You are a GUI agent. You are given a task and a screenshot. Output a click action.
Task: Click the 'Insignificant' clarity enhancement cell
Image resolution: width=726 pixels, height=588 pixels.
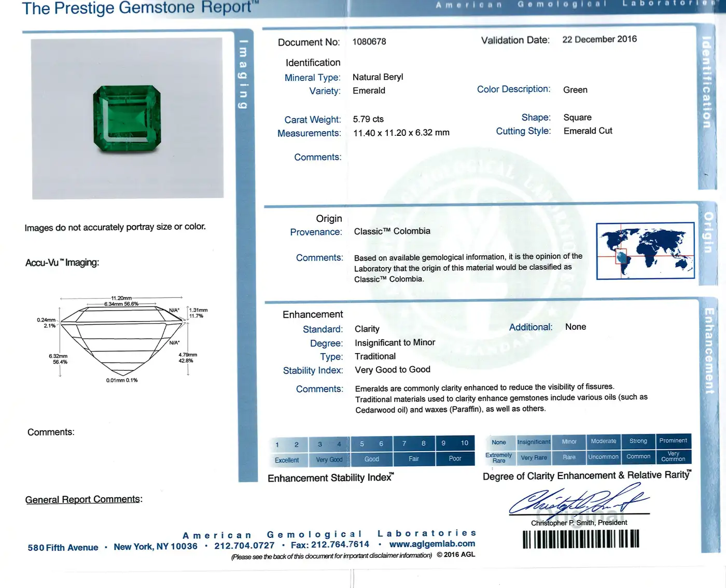[534, 442]
